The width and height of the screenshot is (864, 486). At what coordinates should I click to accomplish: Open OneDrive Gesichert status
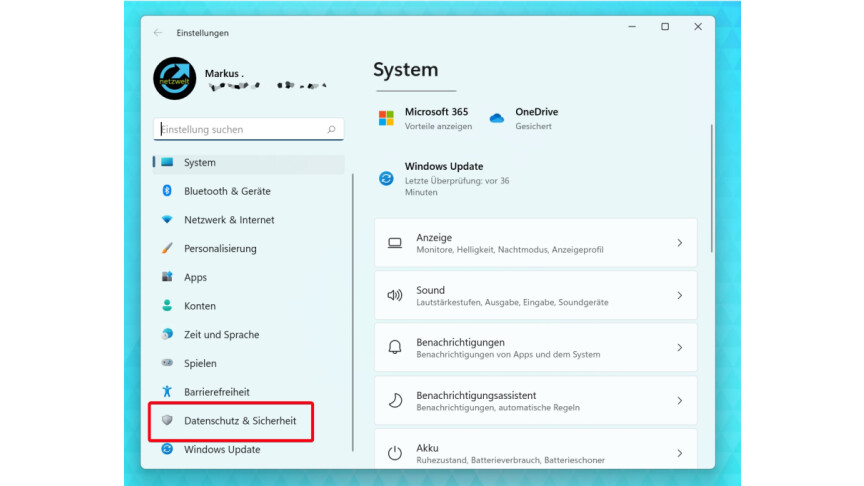coord(523,118)
